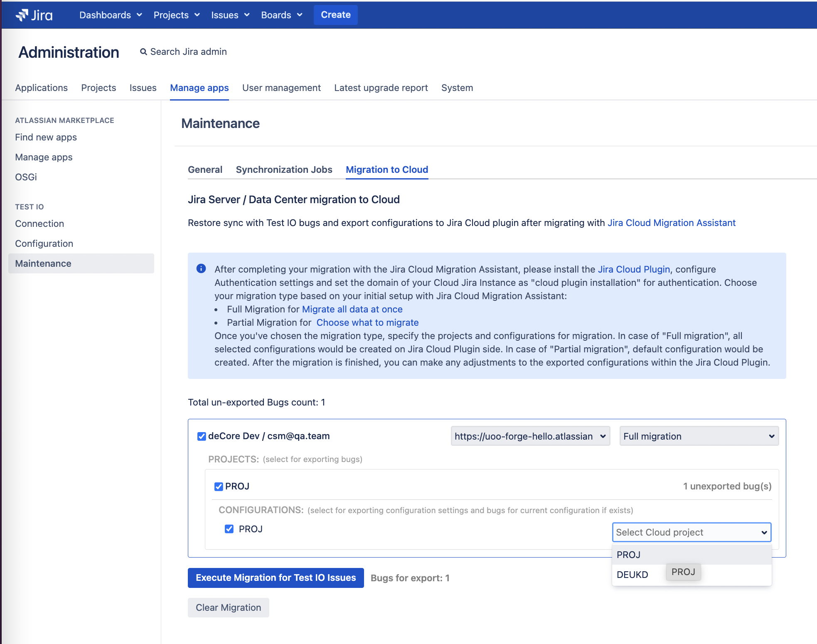Switch to the Issues admin tab
The image size is (817, 644).
point(143,88)
